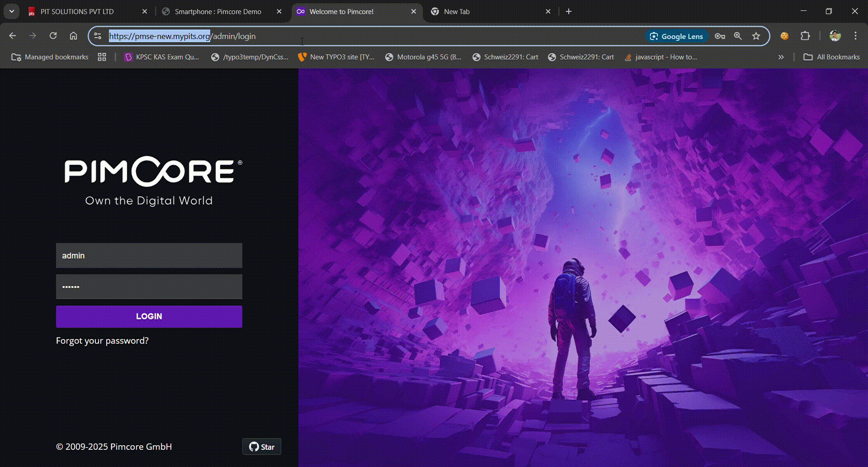This screenshot has height=467, width=868.
Task: Click the Google Lens button in address bar
Action: pos(676,36)
